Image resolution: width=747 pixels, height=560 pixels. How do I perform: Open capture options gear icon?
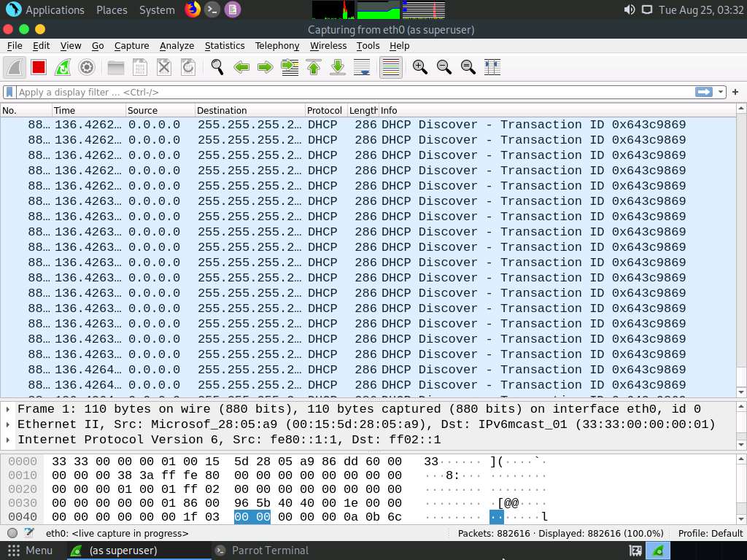coord(87,67)
